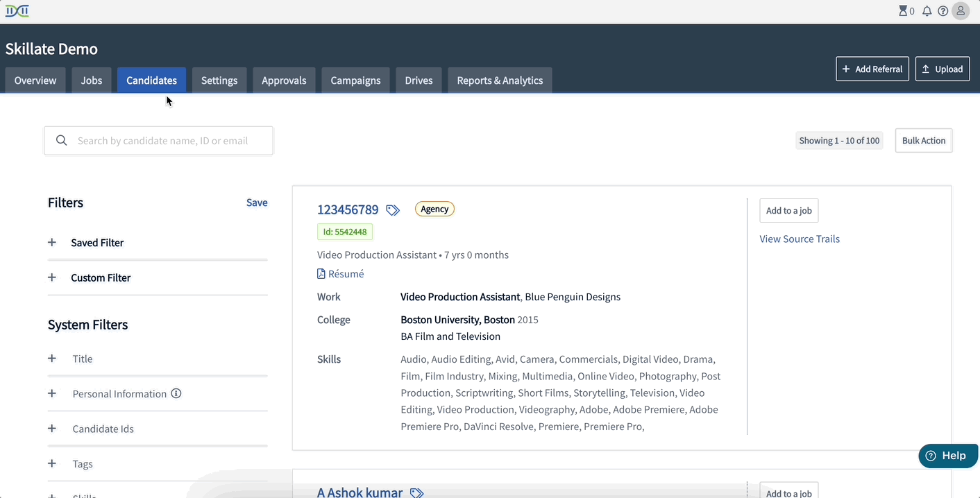980x498 pixels.
Task: Click the Personal Information info icon
Action: point(176,393)
